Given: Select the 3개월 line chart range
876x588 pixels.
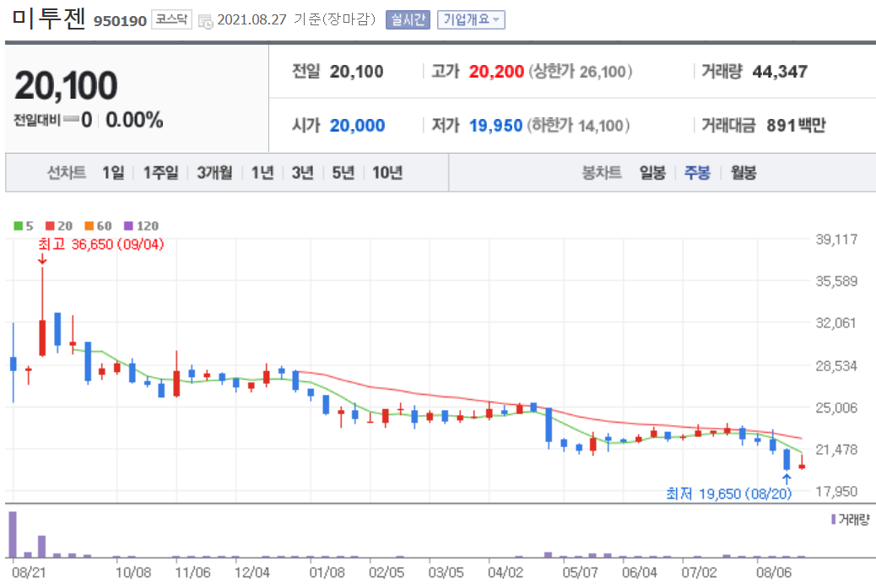Looking at the screenshot, I should pos(214,173).
